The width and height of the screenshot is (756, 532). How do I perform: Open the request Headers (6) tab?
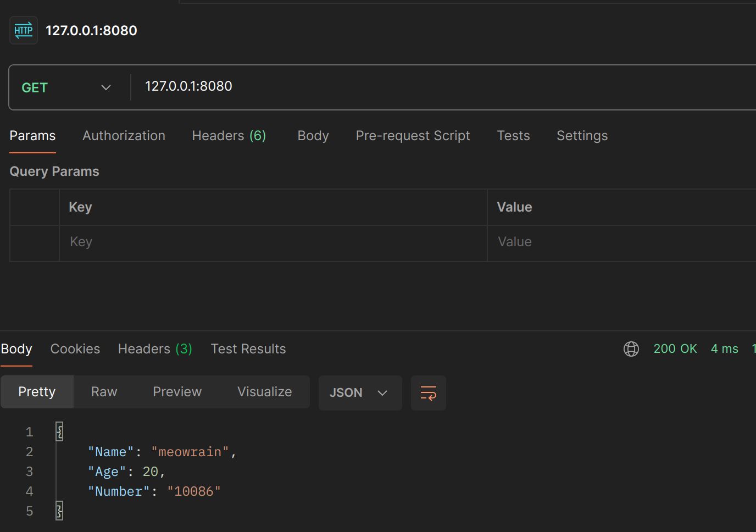click(x=229, y=136)
